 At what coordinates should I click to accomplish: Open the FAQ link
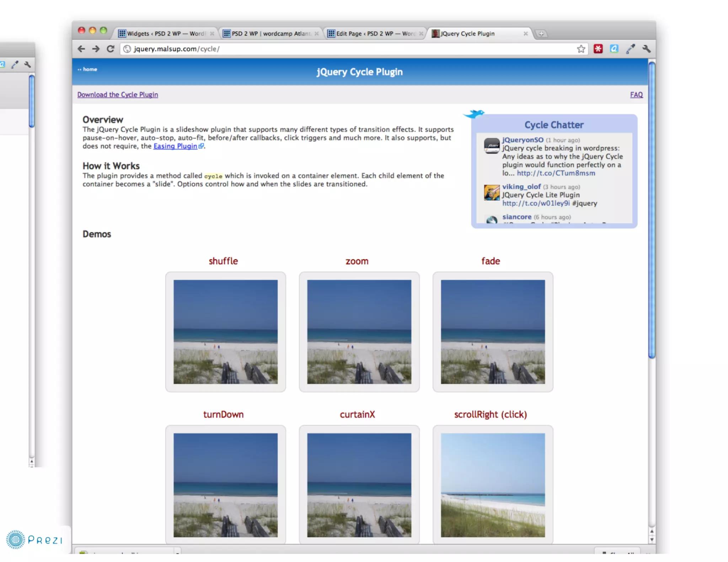pos(636,95)
